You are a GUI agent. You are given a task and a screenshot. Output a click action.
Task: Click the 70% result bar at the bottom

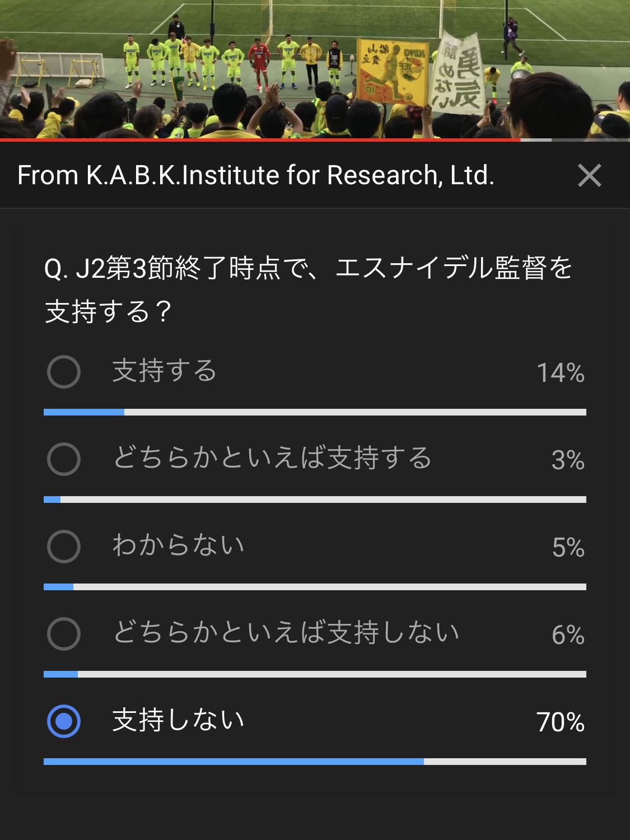(315, 762)
